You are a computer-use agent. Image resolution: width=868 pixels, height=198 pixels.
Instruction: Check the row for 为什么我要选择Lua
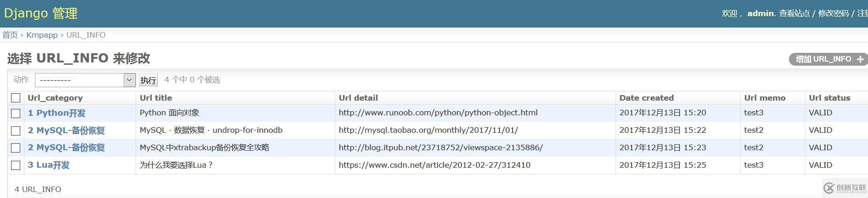pos(16,165)
